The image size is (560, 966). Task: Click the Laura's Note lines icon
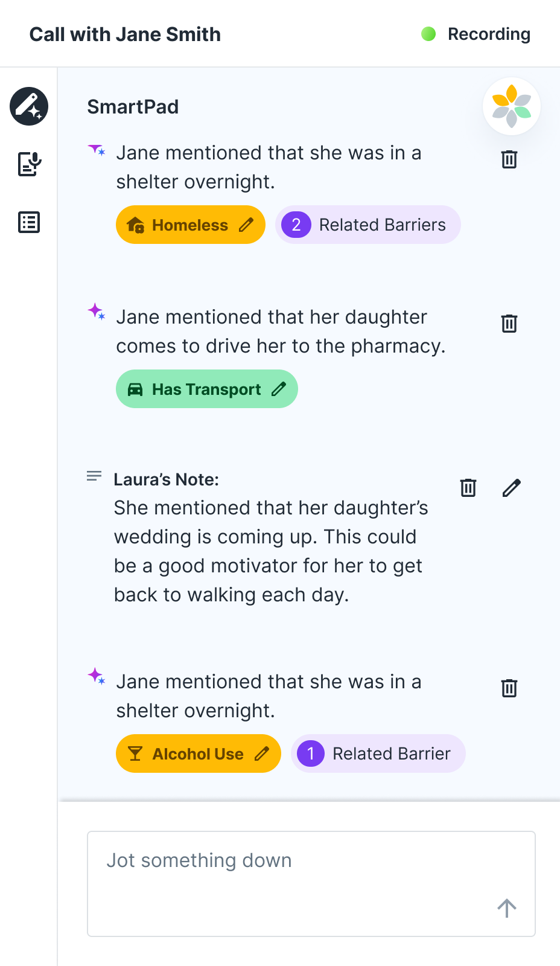pos(94,476)
